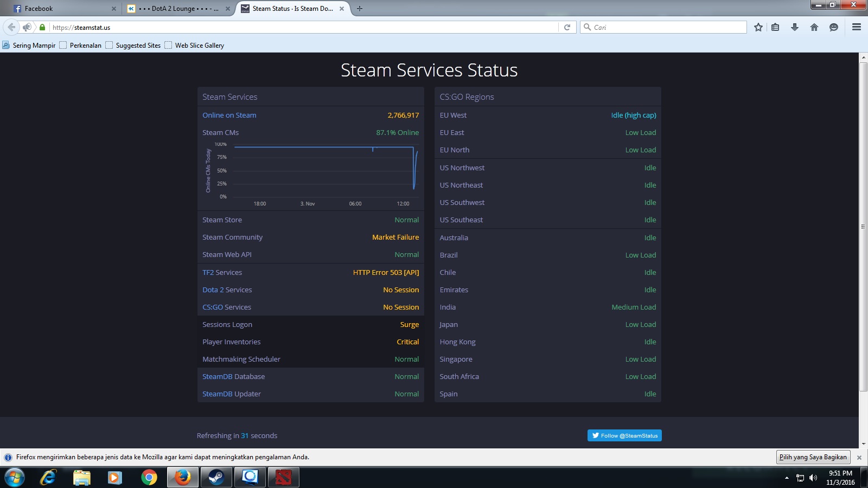The image size is (868, 488).
Task: Launch Steam from the taskbar
Action: click(x=216, y=477)
